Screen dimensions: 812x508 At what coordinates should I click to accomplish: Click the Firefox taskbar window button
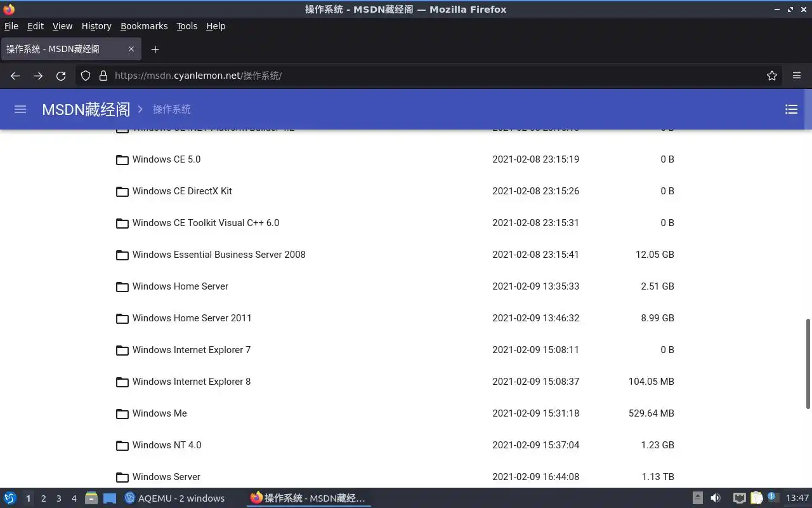click(x=308, y=498)
